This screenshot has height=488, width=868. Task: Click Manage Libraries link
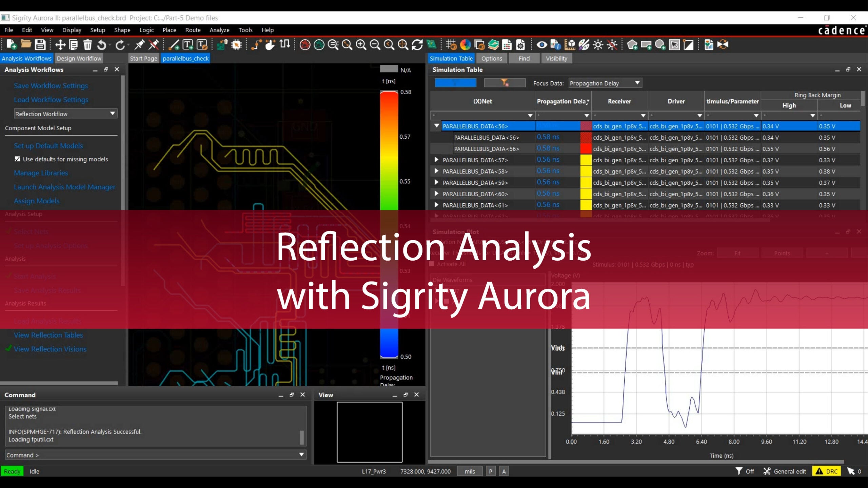pos(41,173)
